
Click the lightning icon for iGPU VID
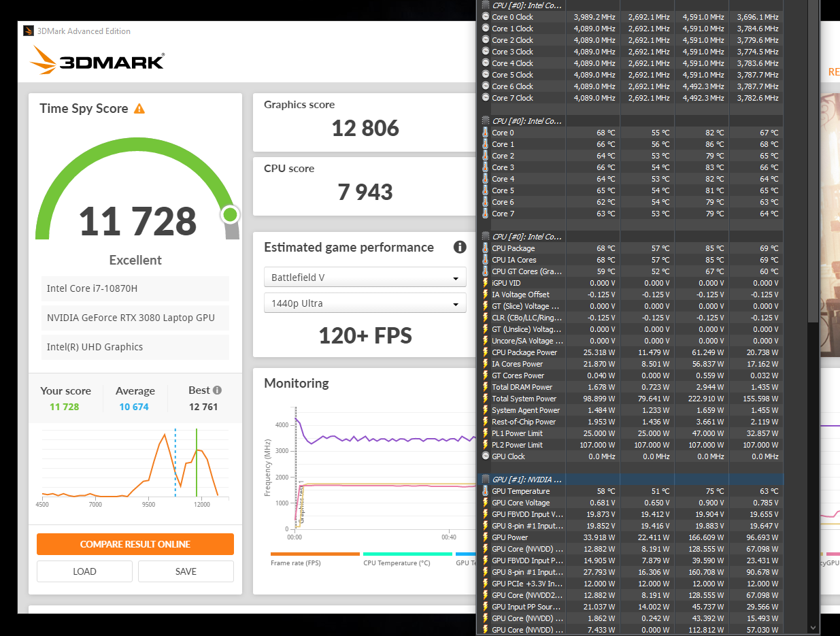click(485, 283)
